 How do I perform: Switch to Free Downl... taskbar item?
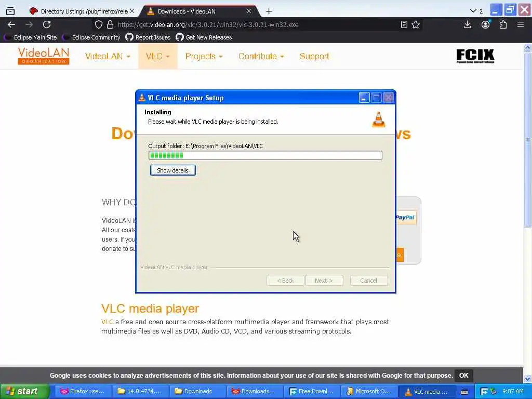click(312, 392)
